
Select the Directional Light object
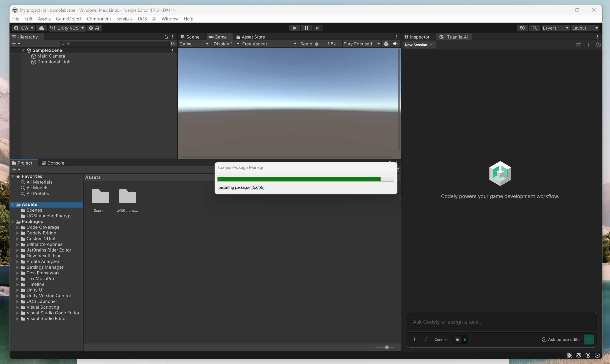click(x=55, y=62)
